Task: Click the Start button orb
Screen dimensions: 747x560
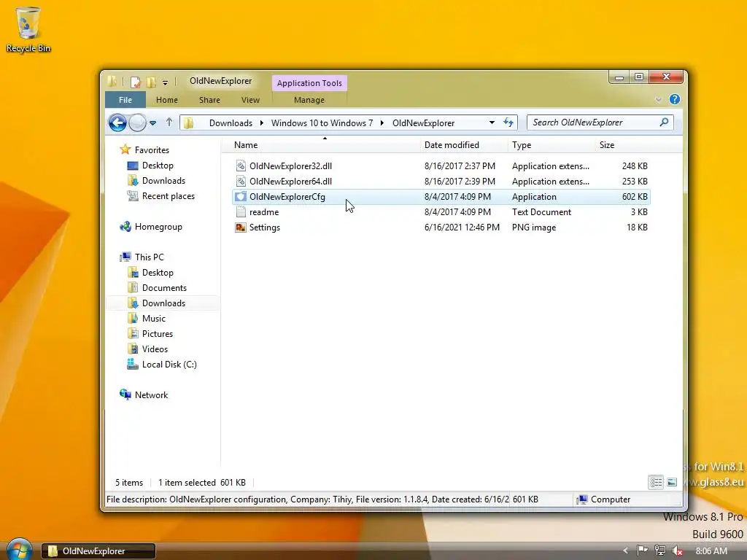Action: pyautogui.click(x=19, y=550)
